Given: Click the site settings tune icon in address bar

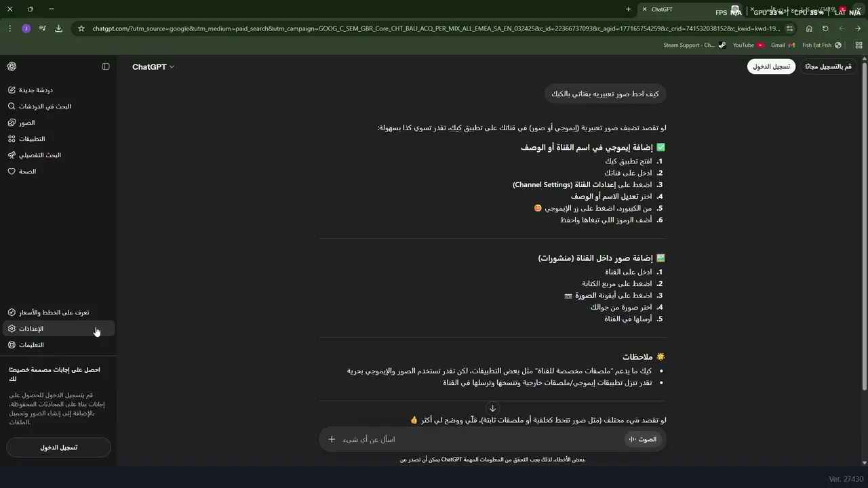Looking at the screenshot, I should [x=789, y=28].
